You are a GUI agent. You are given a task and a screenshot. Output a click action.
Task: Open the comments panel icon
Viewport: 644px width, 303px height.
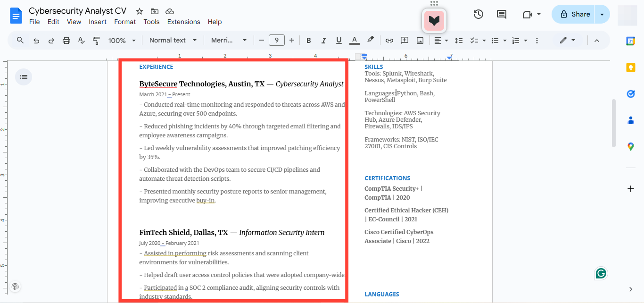pyautogui.click(x=502, y=14)
